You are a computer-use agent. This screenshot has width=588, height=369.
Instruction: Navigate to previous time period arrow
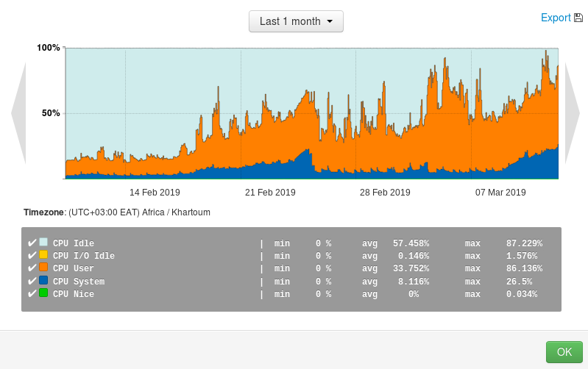pos(19,113)
